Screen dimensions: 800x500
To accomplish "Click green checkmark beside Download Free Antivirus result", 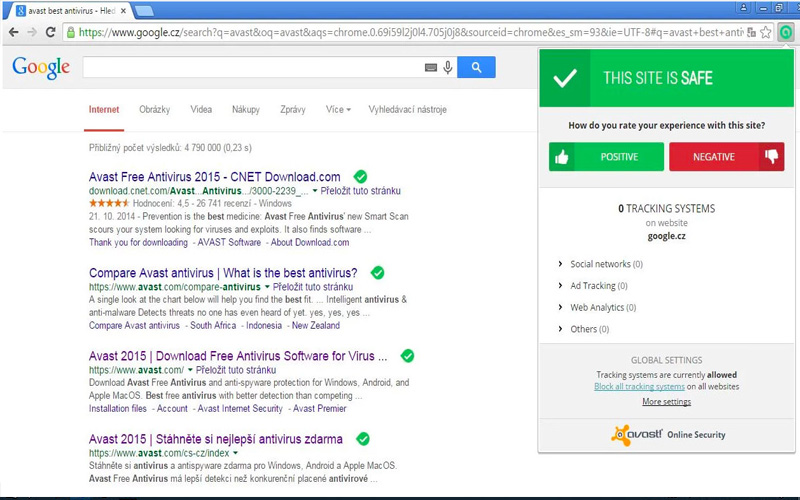I will [x=407, y=356].
